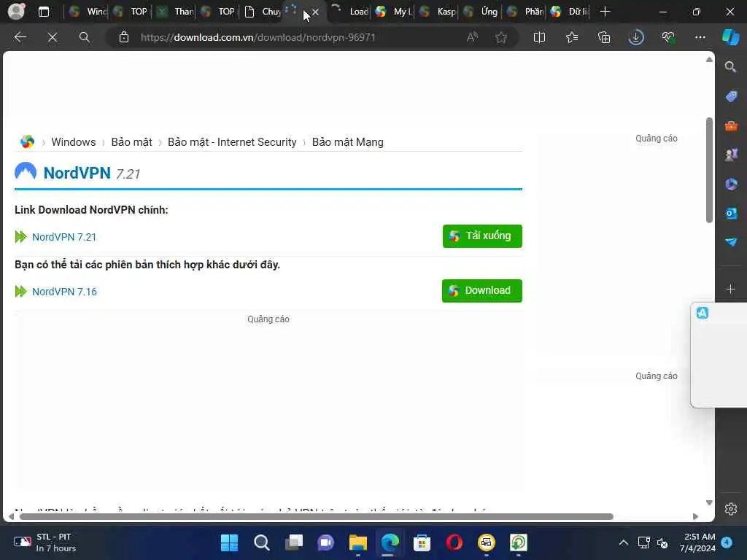The height and width of the screenshot is (560, 747).
Task: Open Settings and more menu
Action: (x=700, y=37)
